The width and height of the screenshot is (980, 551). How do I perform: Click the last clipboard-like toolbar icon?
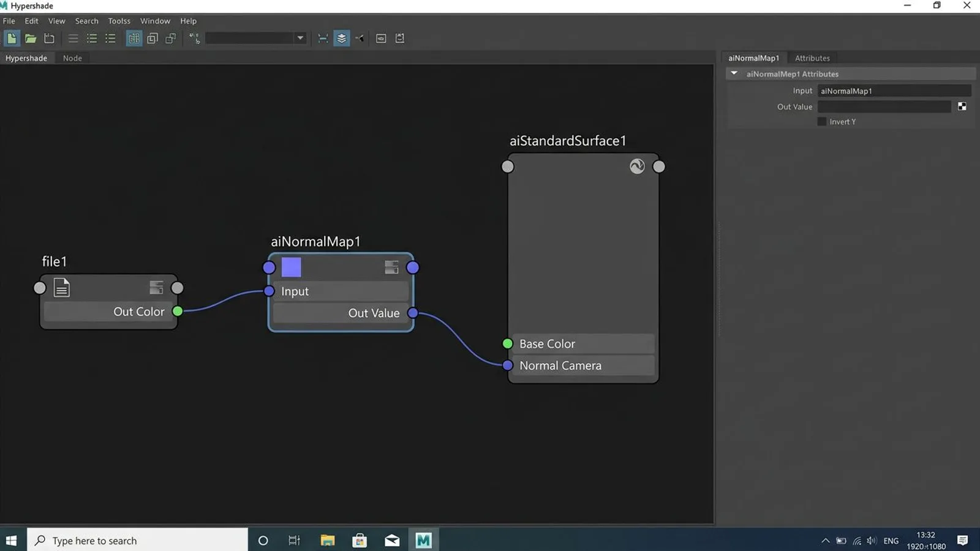tap(400, 39)
